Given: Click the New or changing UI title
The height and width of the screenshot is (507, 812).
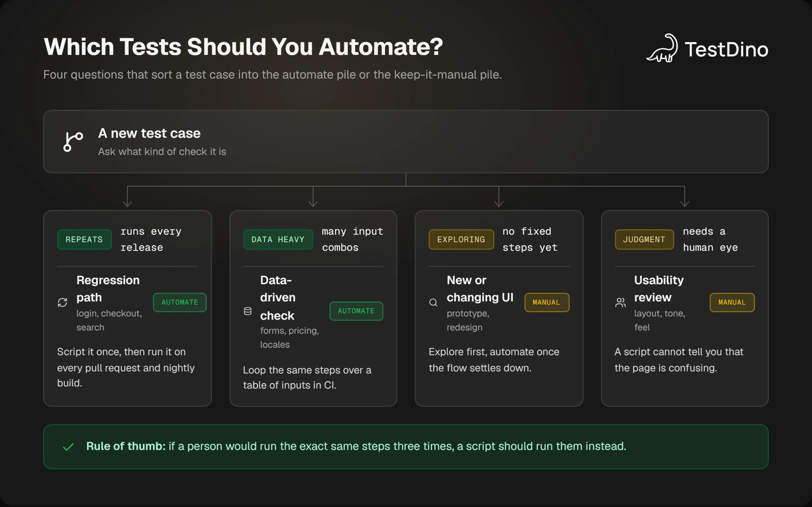Looking at the screenshot, I should 480,289.
